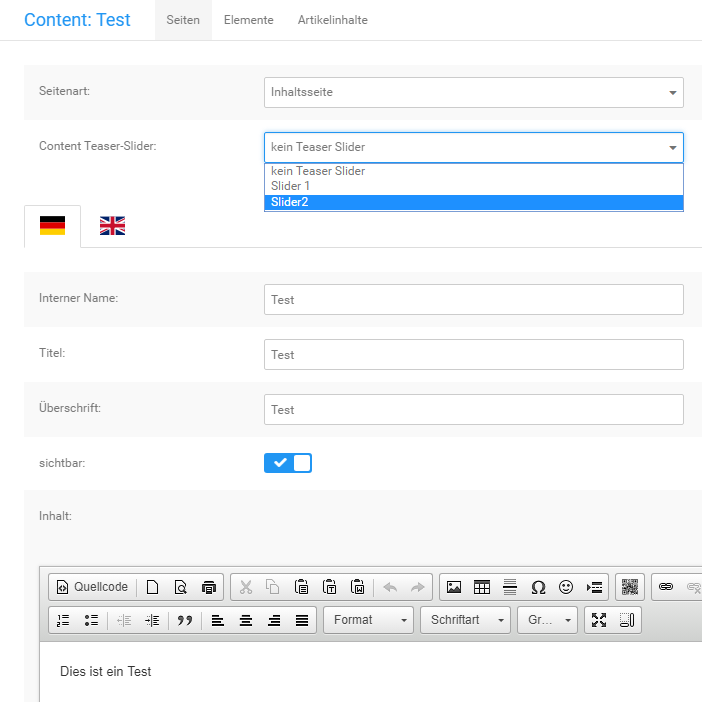Insert a numbered list
This screenshot has height=702, width=702.
pyautogui.click(x=64, y=620)
